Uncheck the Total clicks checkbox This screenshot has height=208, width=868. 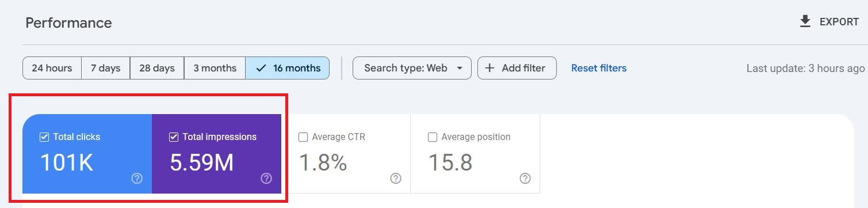[x=44, y=137]
